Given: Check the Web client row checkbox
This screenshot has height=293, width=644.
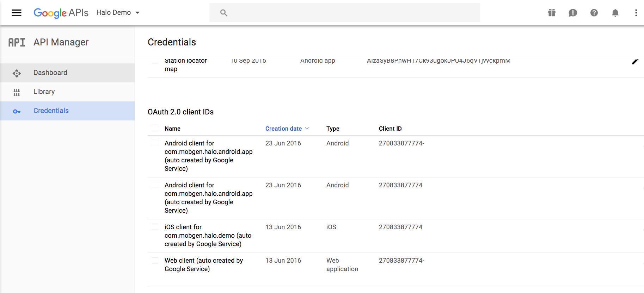Looking at the screenshot, I should point(155,260).
